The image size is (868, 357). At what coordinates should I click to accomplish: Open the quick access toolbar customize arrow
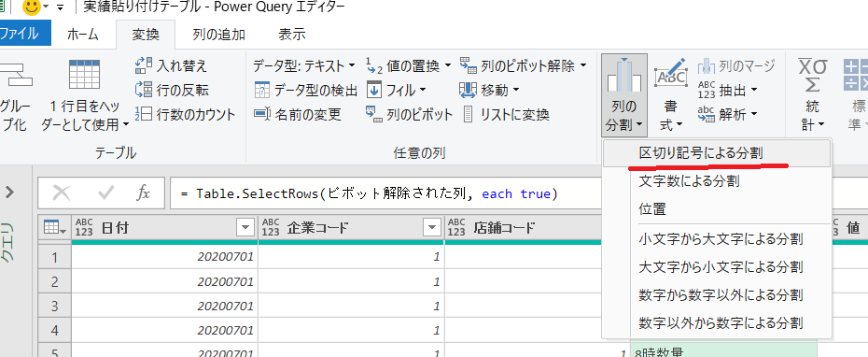click(x=60, y=7)
